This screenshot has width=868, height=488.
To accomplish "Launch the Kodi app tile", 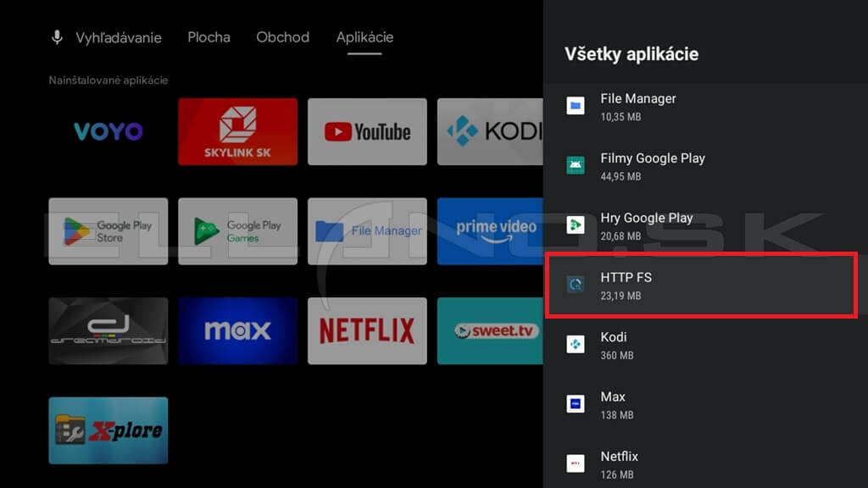I will click(490, 131).
